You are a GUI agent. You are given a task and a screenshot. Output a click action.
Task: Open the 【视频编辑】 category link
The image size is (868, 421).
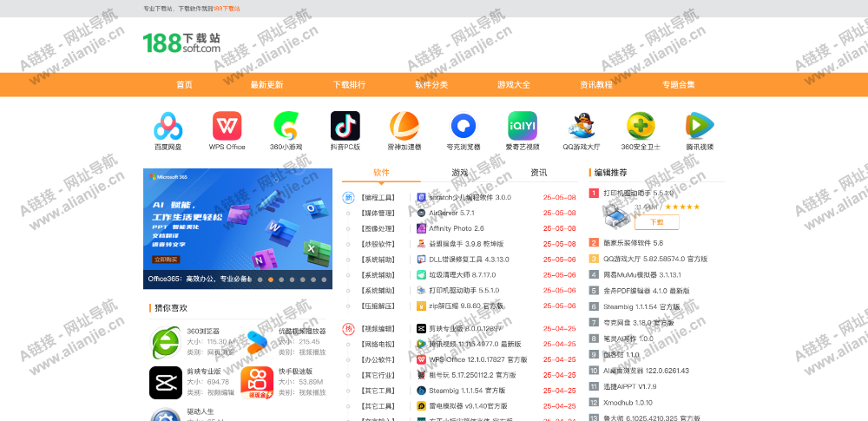pyautogui.click(x=378, y=328)
